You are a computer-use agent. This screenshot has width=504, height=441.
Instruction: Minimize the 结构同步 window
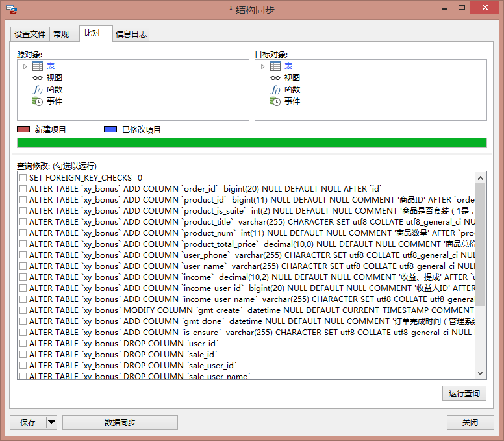pos(444,8)
